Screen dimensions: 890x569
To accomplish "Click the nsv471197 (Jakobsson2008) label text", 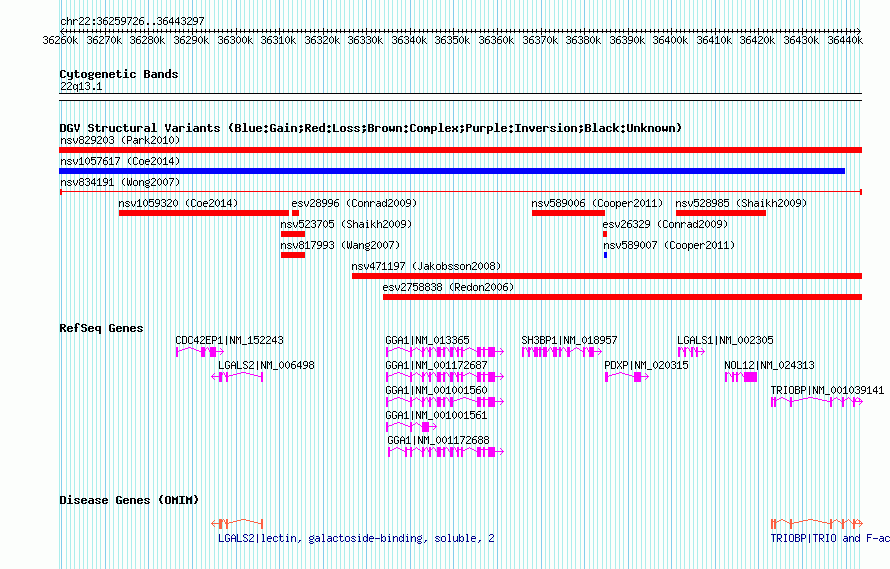I will coord(426,266).
